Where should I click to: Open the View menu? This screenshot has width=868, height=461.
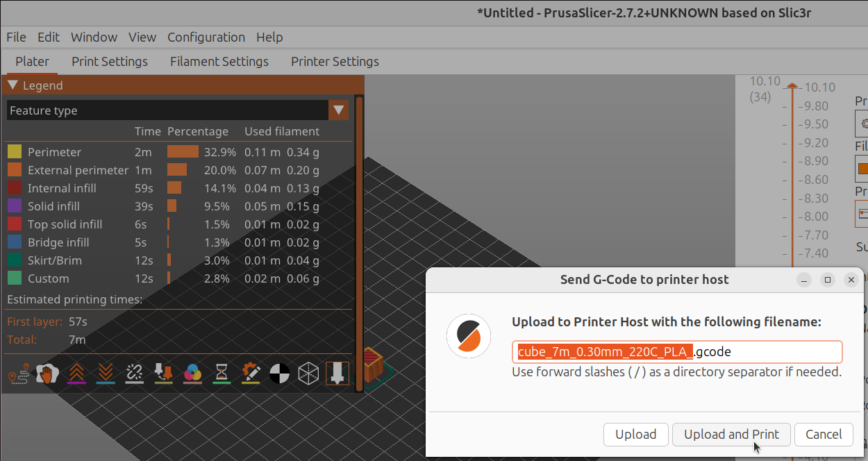click(x=142, y=37)
